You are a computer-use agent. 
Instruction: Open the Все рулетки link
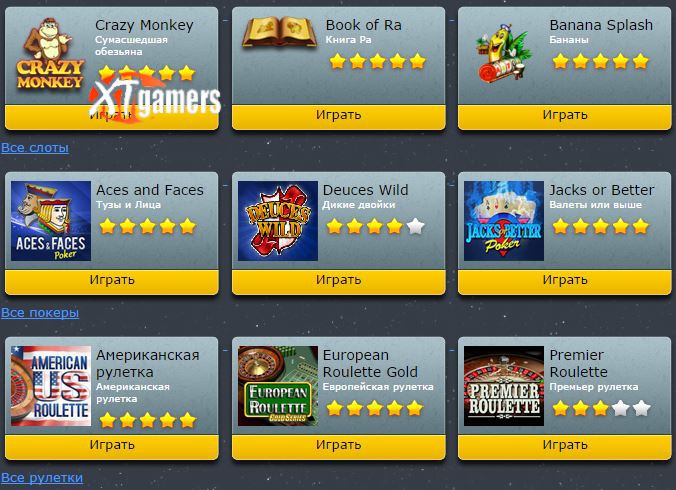[42, 478]
